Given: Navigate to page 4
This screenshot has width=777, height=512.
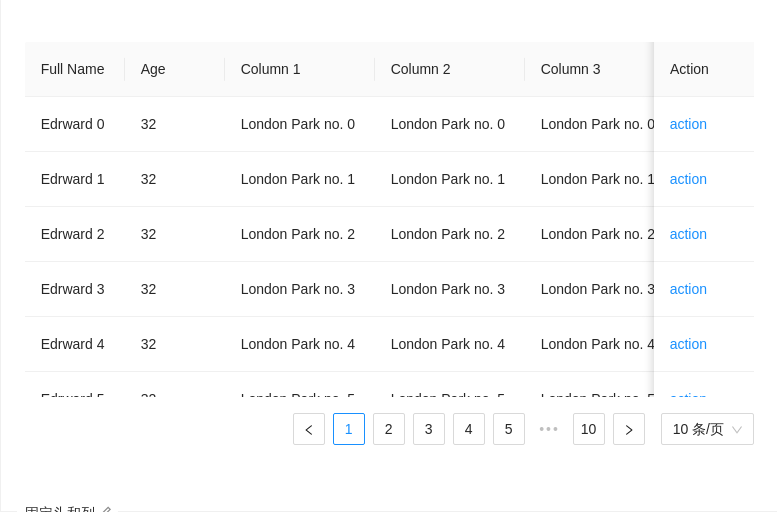Looking at the screenshot, I should coord(469,429).
